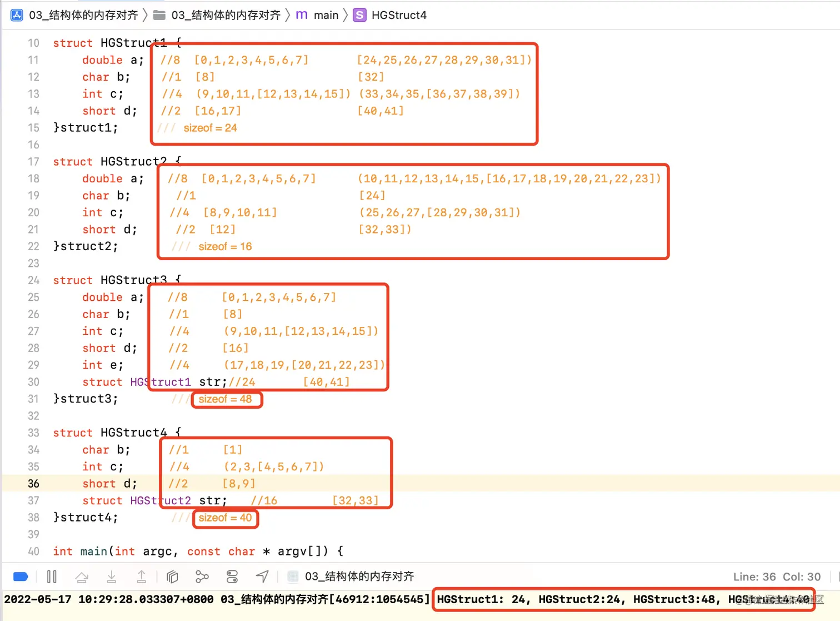The height and width of the screenshot is (621, 840).
Task: Click the Simulate Location arrow icon
Action: tap(262, 577)
